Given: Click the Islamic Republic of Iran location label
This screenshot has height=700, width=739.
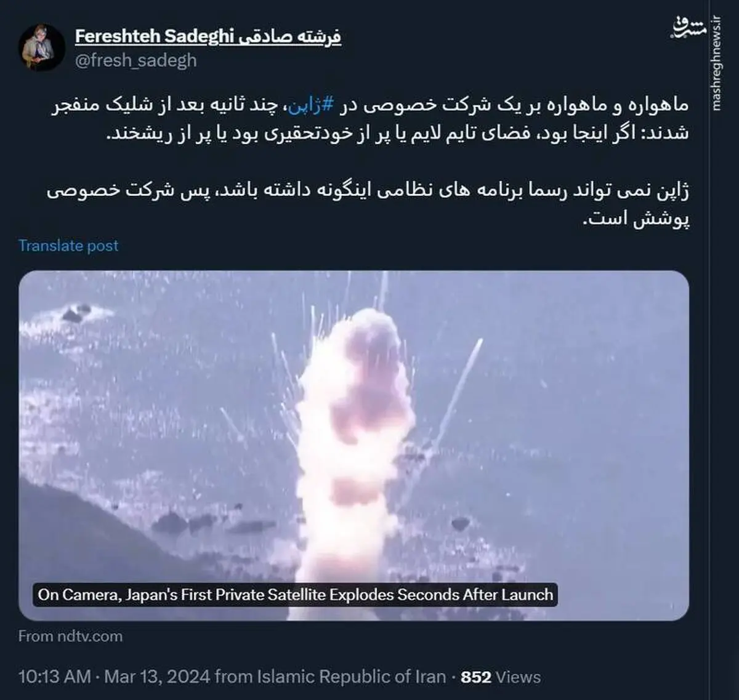Looking at the screenshot, I should pyautogui.click(x=351, y=677).
